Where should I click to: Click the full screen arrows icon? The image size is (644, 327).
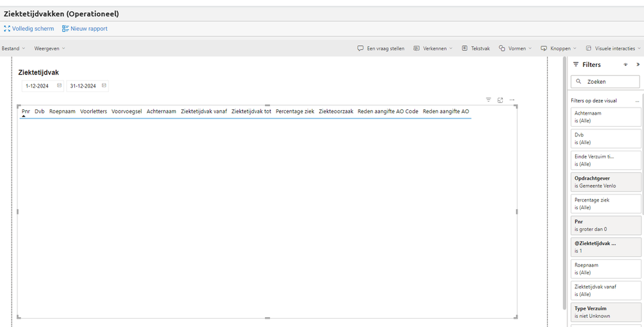[x=7, y=29]
